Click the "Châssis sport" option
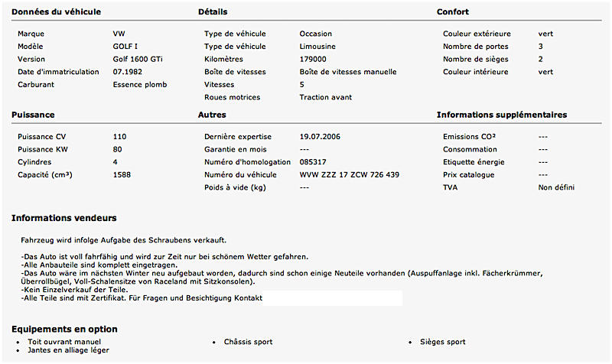The image size is (612, 364). pyautogui.click(x=249, y=342)
